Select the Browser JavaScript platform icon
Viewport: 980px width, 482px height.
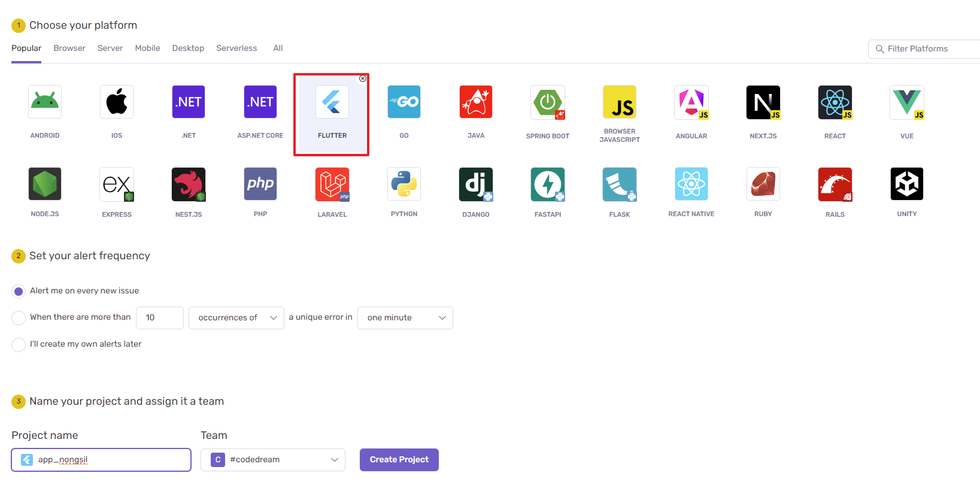coord(620,102)
